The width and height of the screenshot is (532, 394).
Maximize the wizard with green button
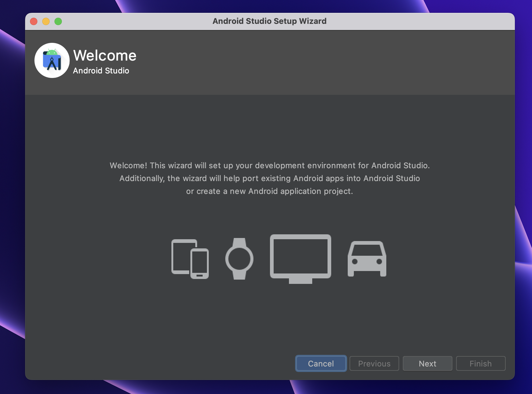[58, 21]
